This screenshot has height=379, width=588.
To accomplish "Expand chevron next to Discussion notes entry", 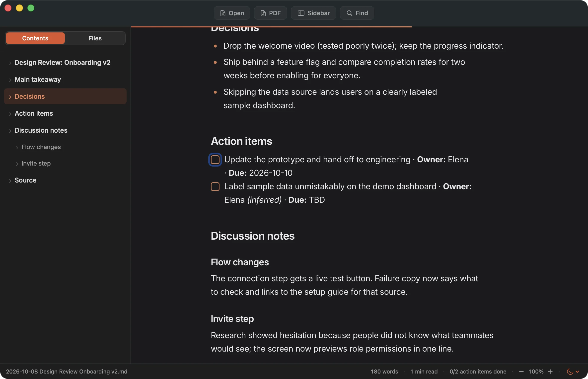I will click(10, 131).
